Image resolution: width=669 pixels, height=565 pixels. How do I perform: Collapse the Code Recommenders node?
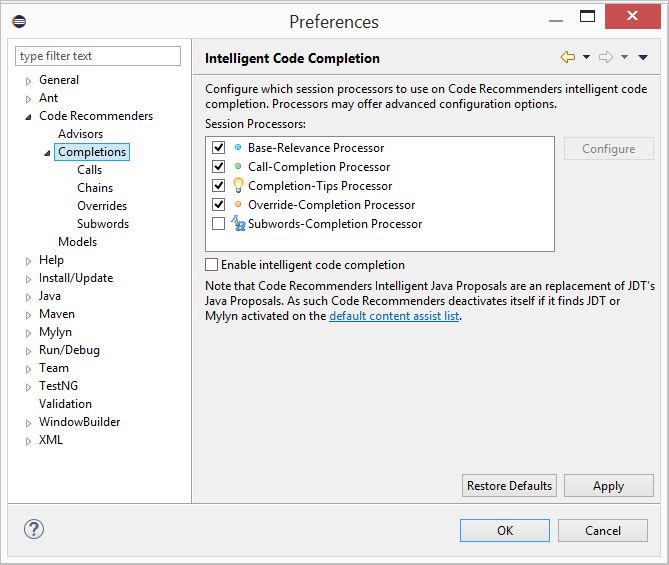[x=28, y=117]
